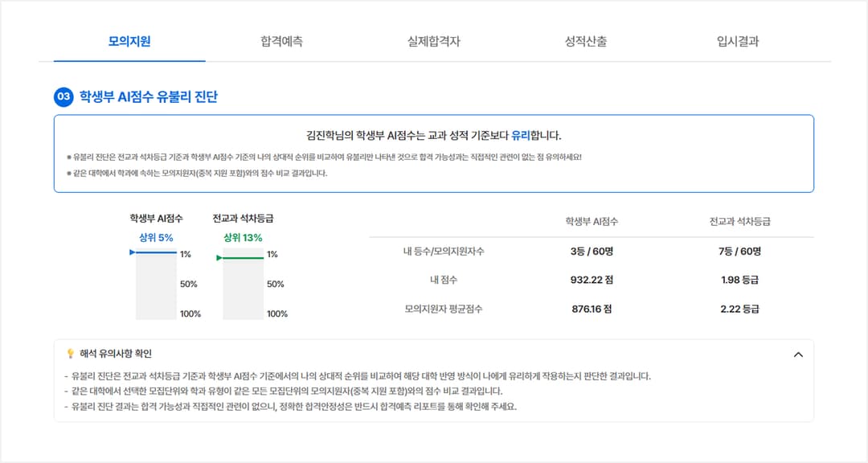
Task: Click the 해석 유의사항 확인 header text
Action: tap(116, 354)
